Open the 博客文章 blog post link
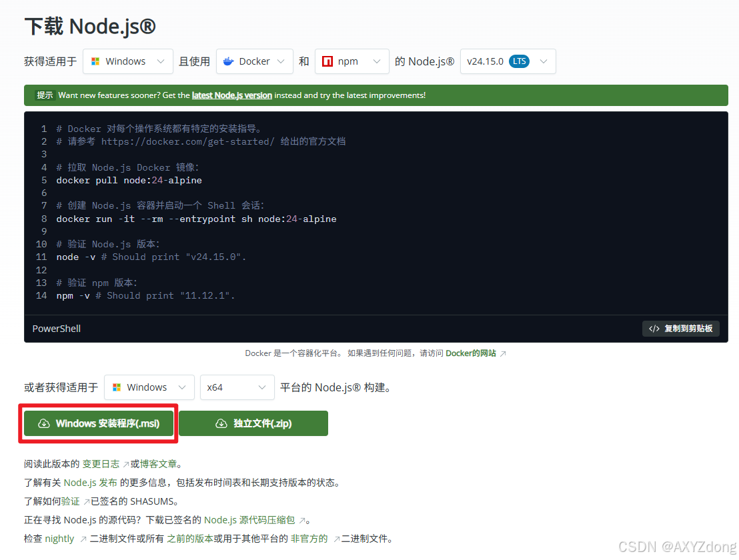 coord(158,464)
